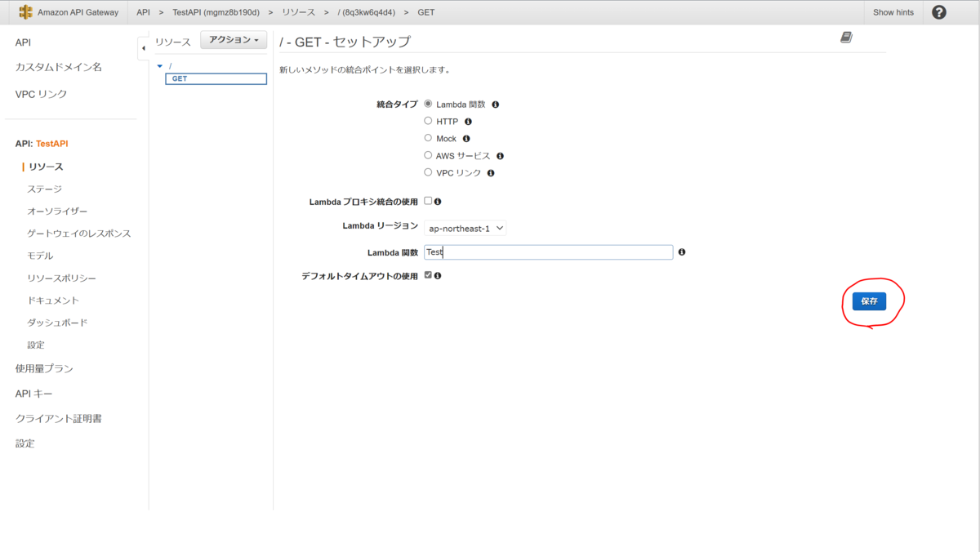Click the 保存 save button
Screen dimensions: 980x552
869,301
